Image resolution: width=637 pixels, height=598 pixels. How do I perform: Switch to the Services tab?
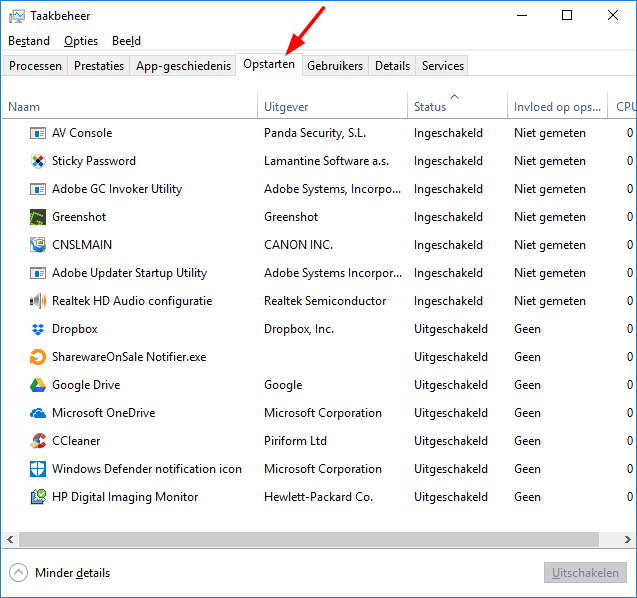(442, 66)
